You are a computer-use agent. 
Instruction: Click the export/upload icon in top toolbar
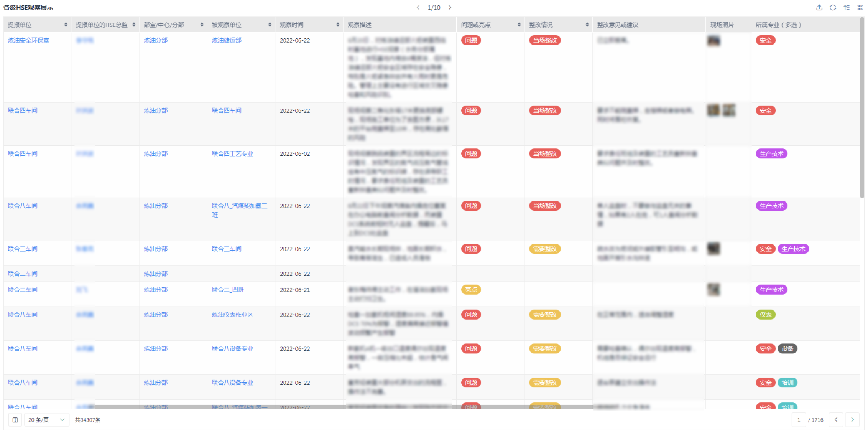click(819, 8)
